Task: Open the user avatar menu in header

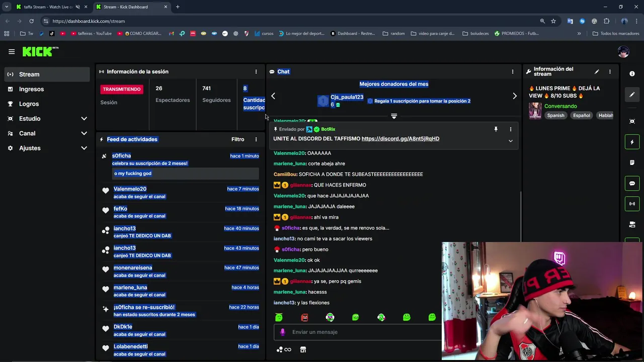Action: (x=623, y=52)
